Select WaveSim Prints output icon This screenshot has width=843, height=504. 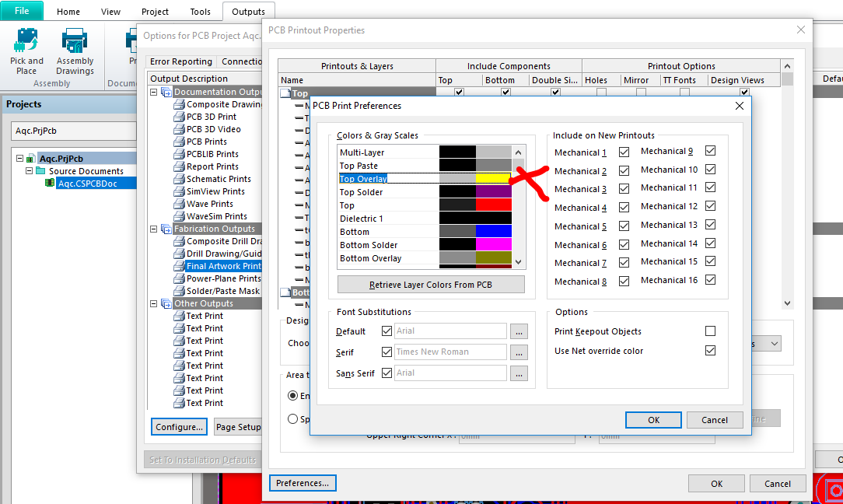coord(179,216)
